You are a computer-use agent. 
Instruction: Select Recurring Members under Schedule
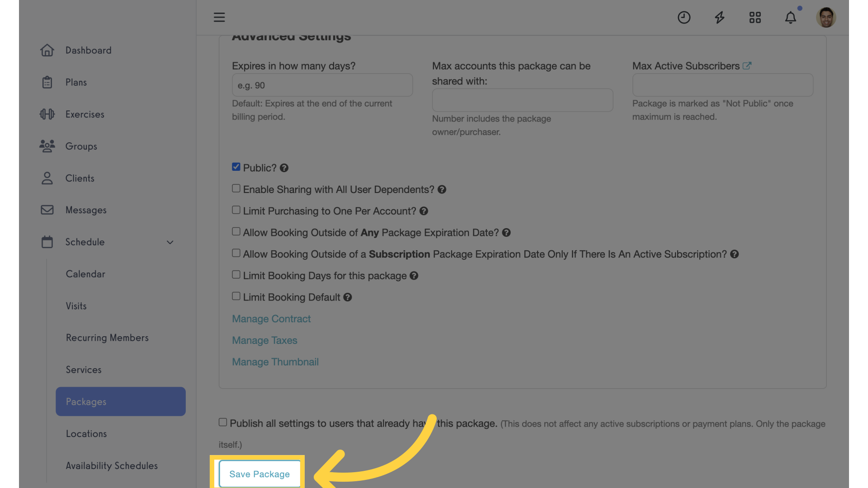[x=107, y=338]
